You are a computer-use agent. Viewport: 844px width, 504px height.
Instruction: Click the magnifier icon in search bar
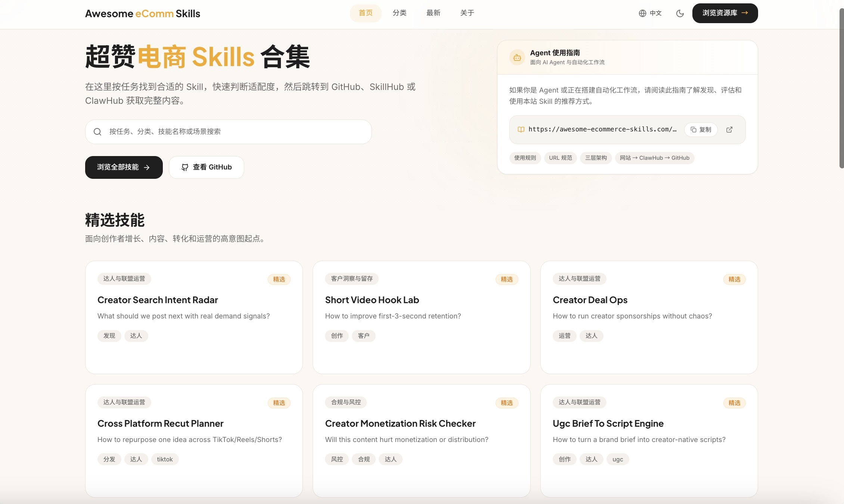pyautogui.click(x=97, y=132)
